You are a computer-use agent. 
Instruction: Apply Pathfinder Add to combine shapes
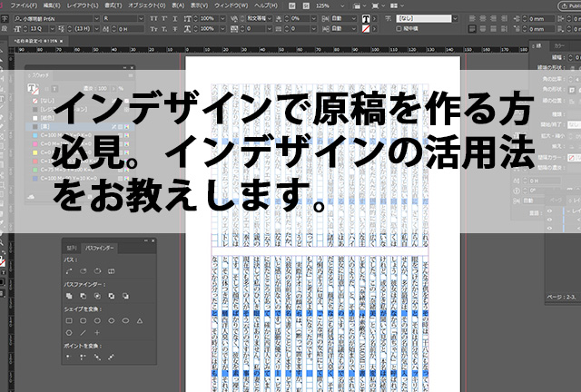(69, 296)
